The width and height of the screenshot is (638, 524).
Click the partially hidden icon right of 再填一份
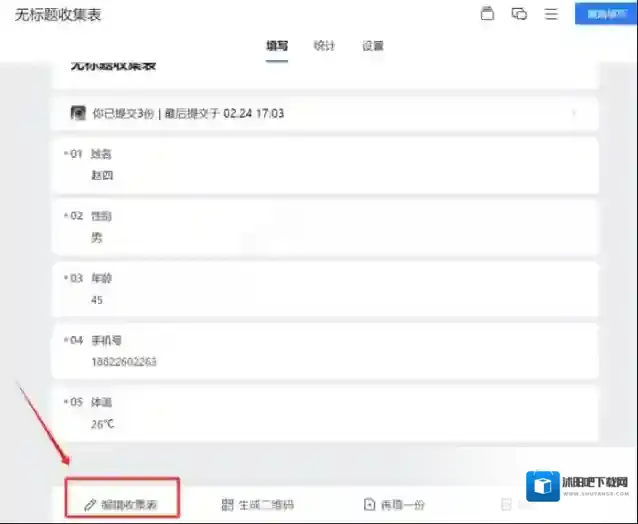(506, 505)
